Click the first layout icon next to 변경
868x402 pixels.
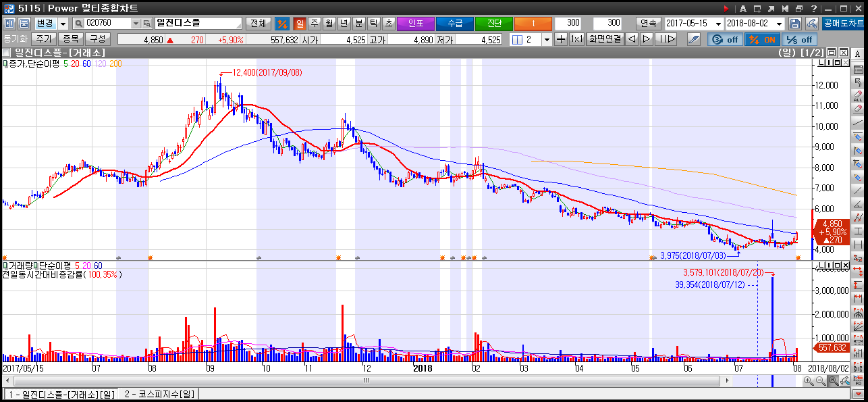point(9,23)
